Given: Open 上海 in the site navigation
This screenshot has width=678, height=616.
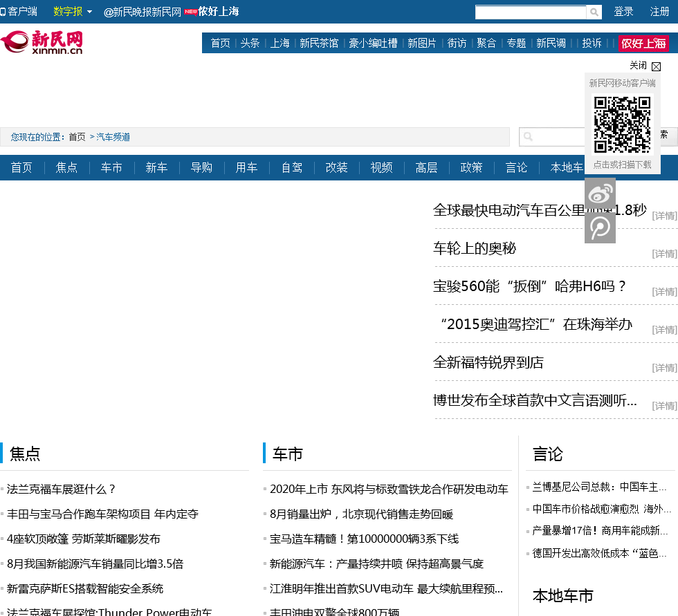Looking at the screenshot, I should pos(280,43).
